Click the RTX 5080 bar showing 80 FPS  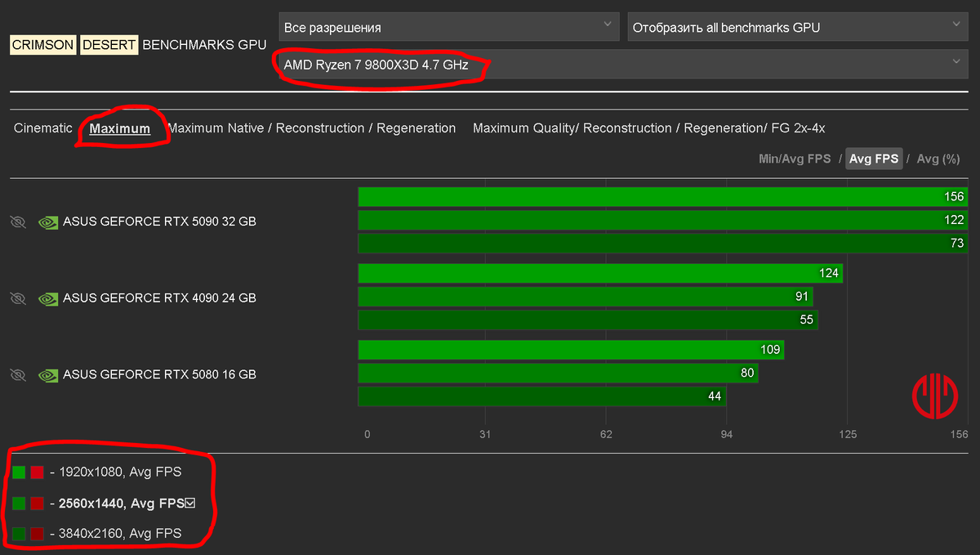coord(558,373)
